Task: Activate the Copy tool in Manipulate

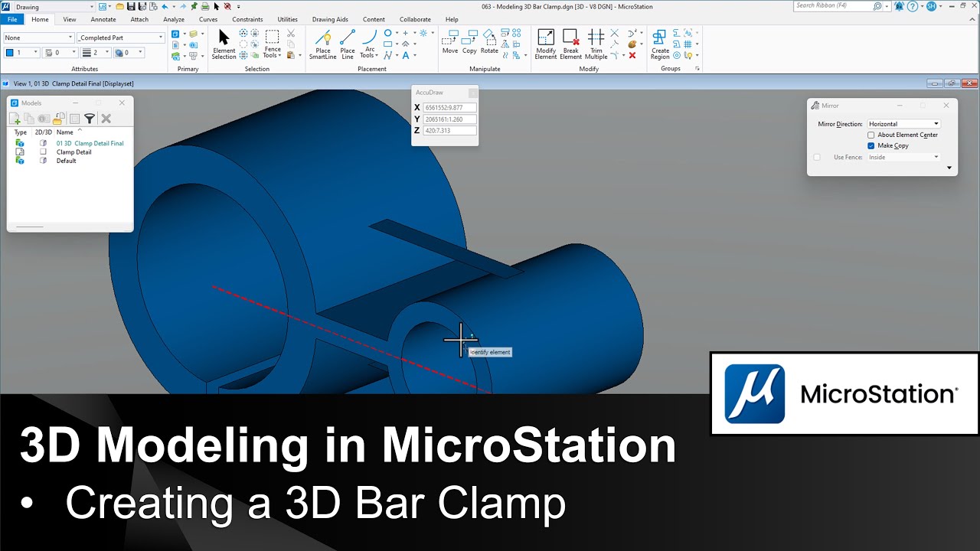Action: pyautogui.click(x=469, y=42)
